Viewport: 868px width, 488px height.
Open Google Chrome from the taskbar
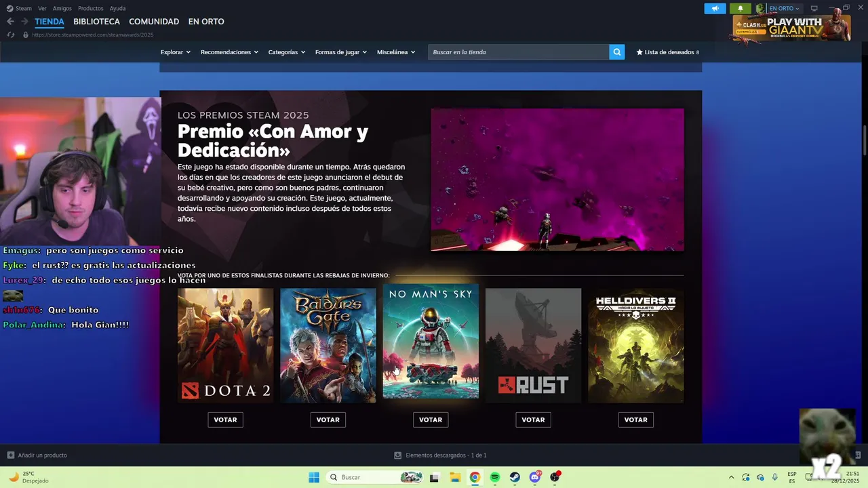[475, 477]
